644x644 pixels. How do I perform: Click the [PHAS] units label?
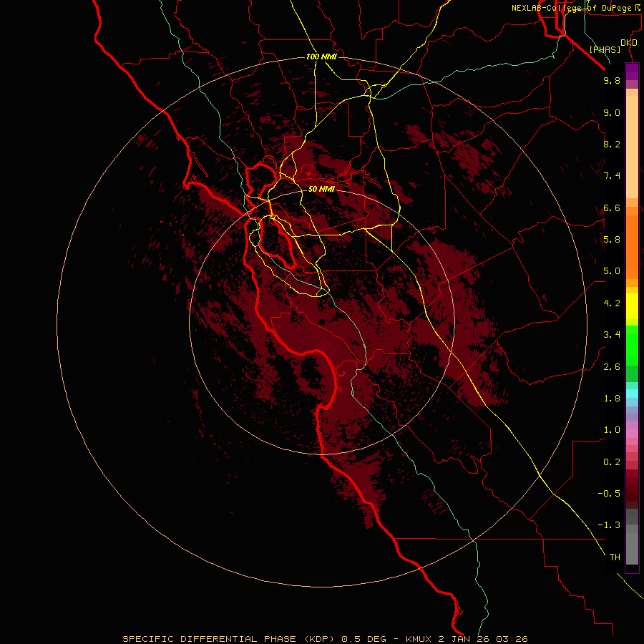coord(605,50)
